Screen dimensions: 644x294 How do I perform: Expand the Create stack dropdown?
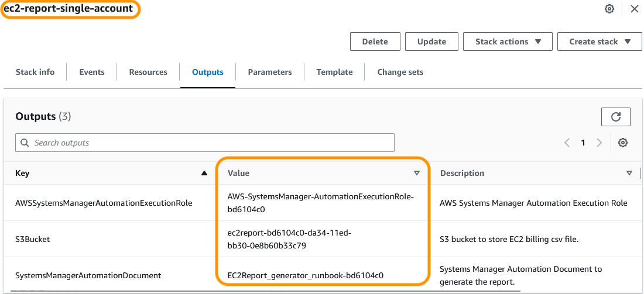600,42
